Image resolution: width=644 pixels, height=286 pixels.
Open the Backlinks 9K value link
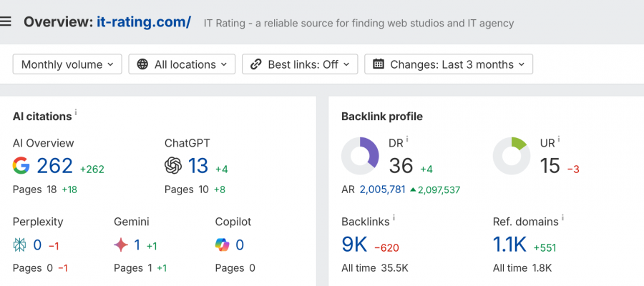354,245
